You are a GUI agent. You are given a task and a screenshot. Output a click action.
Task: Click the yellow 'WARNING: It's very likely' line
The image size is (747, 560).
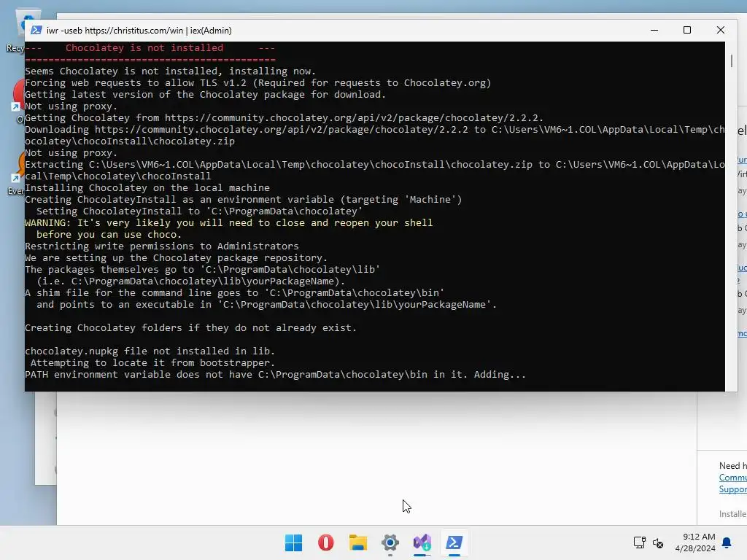point(228,223)
